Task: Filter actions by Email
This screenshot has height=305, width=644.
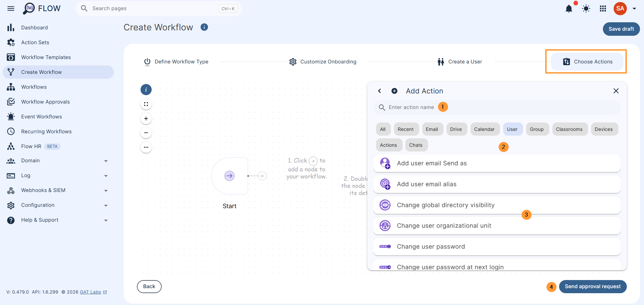Action: pos(432,129)
